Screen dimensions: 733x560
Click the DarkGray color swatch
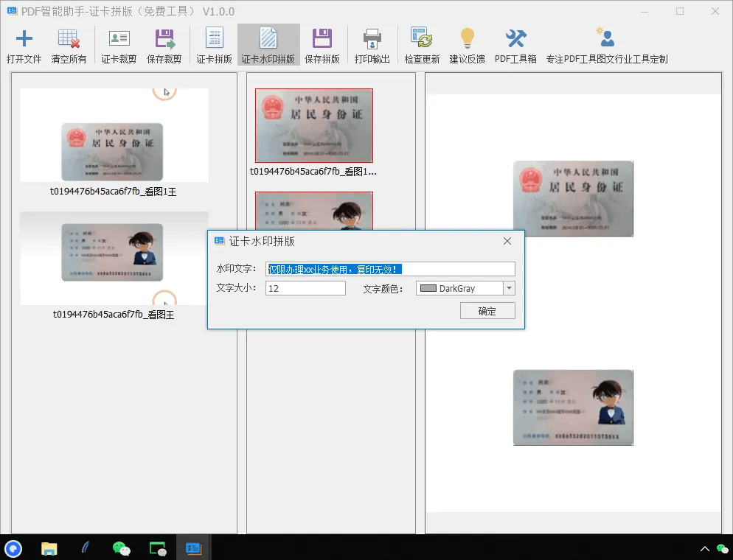click(428, 288)
